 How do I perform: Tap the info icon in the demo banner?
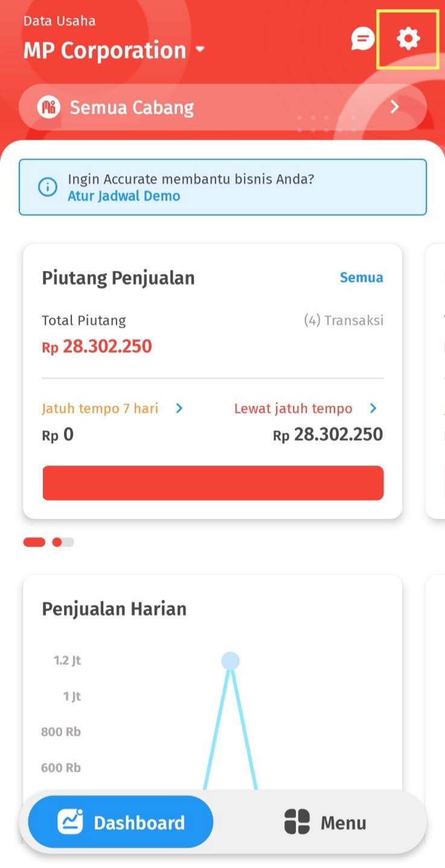(x=48, y=187)
